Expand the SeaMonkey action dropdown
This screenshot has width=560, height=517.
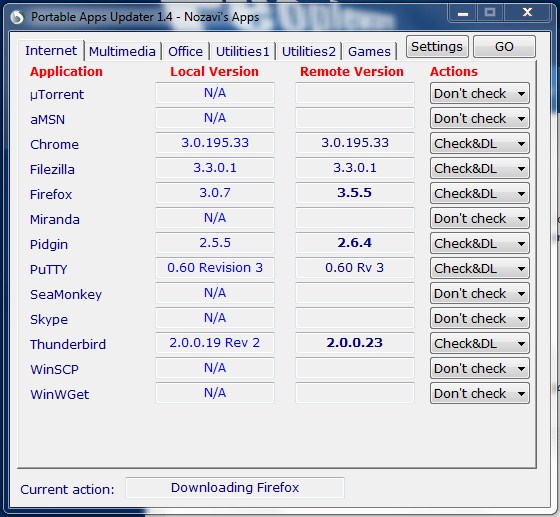coord(480,293)
